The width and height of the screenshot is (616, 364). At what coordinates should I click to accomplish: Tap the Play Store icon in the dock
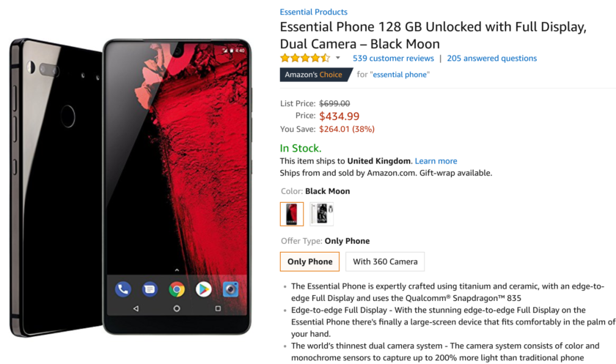point(204,289)
